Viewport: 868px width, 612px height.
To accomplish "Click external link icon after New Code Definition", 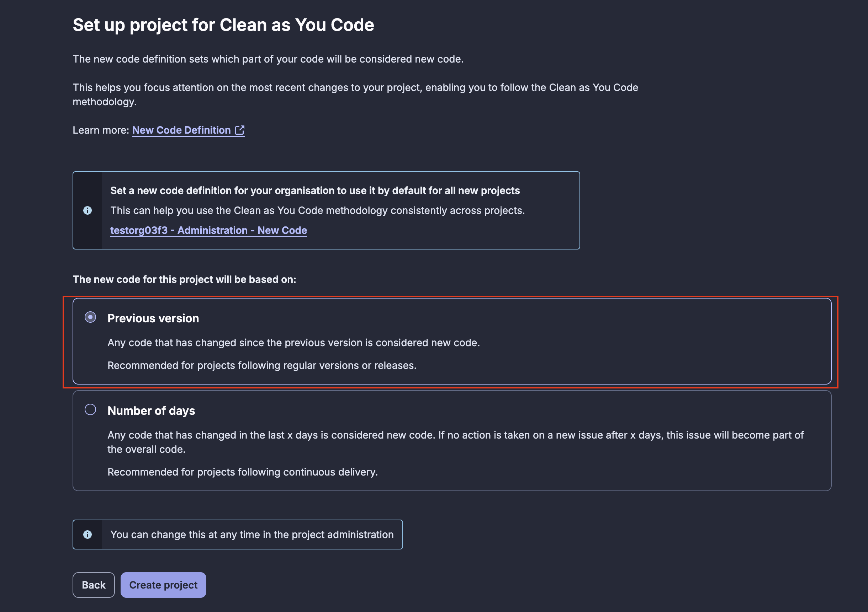I will click(x=240, y=130).
